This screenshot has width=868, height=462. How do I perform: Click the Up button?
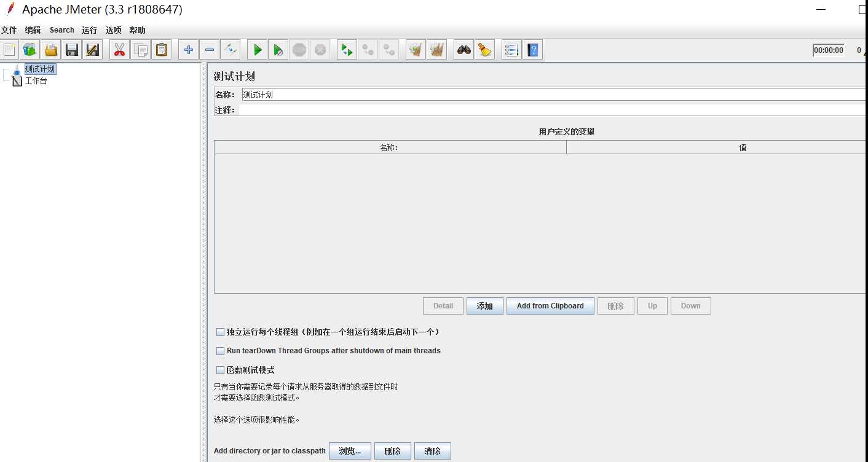652,306
